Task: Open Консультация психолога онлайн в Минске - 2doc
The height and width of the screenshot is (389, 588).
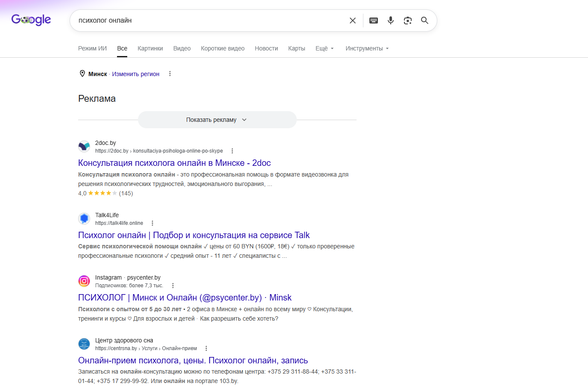Action: click(x=174, y=163)
